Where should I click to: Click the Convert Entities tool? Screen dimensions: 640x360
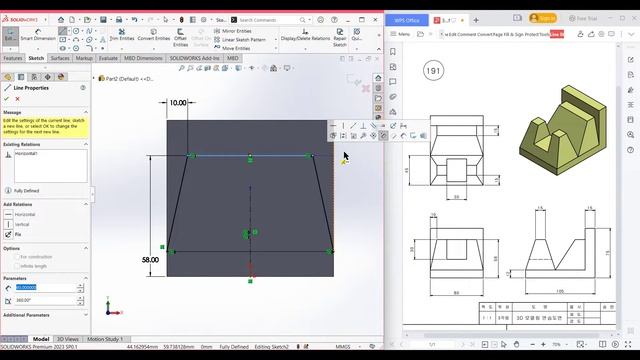point(154,35)
